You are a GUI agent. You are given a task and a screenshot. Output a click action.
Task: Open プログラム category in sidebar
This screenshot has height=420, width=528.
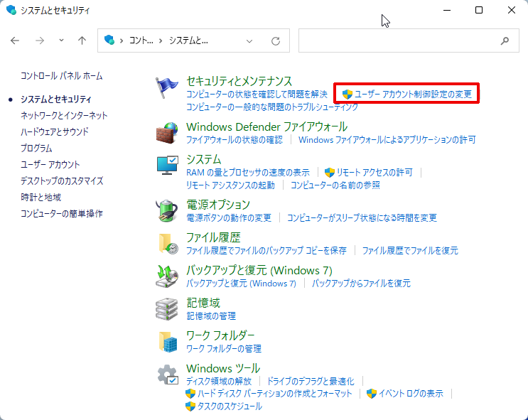[36, 149]
